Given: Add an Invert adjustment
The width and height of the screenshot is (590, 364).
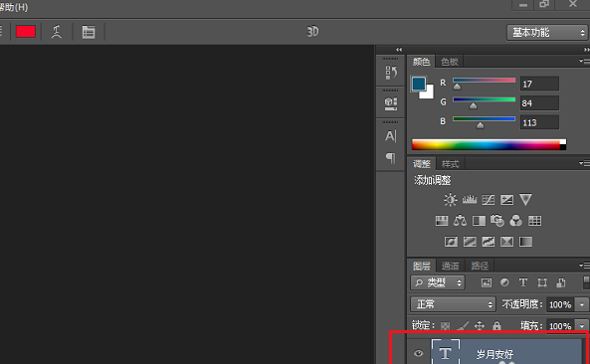Looking at the screenshot, I should click(451, 242).
